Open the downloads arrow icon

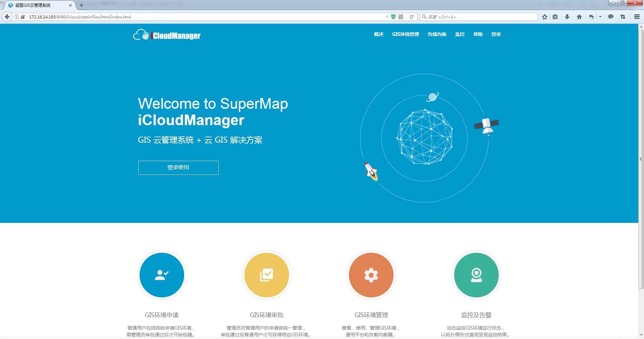[x=567, y=17]
